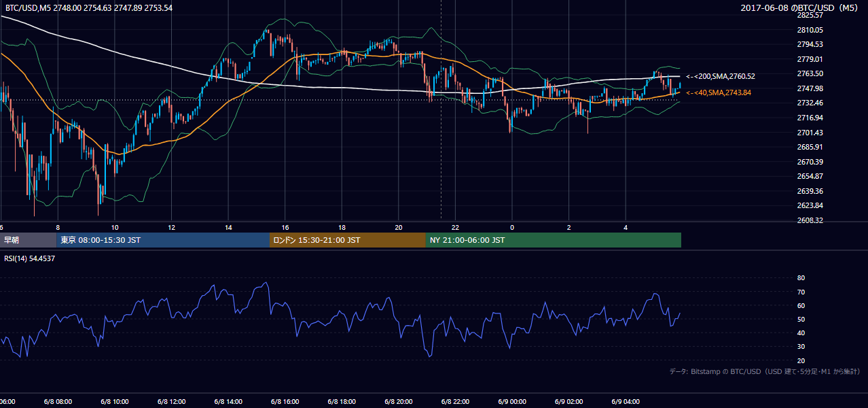Click price axis value 2701.43
Screen dimensions: 868x408
[810, 133]
